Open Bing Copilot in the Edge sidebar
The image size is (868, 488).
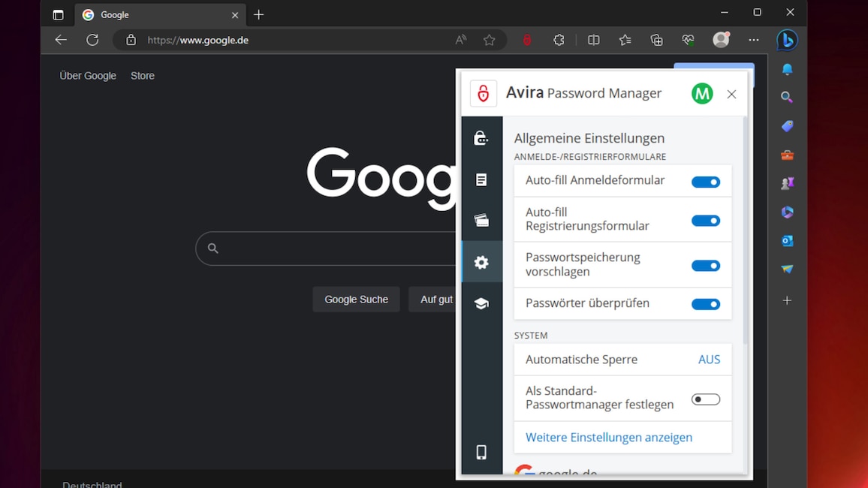[786, 40]
